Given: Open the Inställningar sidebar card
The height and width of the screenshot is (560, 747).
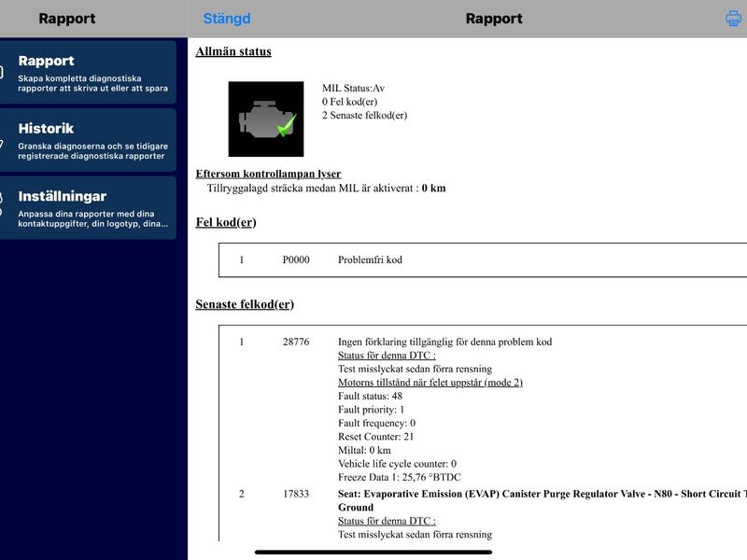Looking at the screenshot, I should tap(88, 207).
